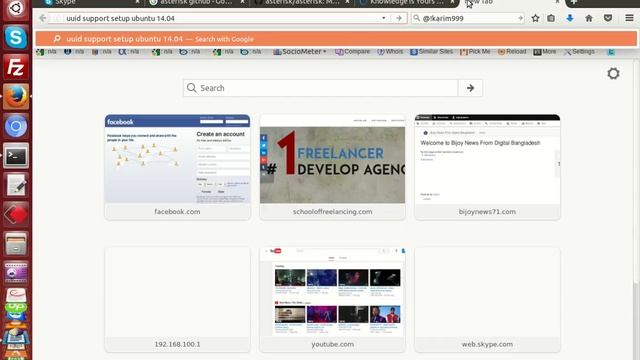Click the red diamond launcher icon
640x360 pixels.
[x=16, y=214]
